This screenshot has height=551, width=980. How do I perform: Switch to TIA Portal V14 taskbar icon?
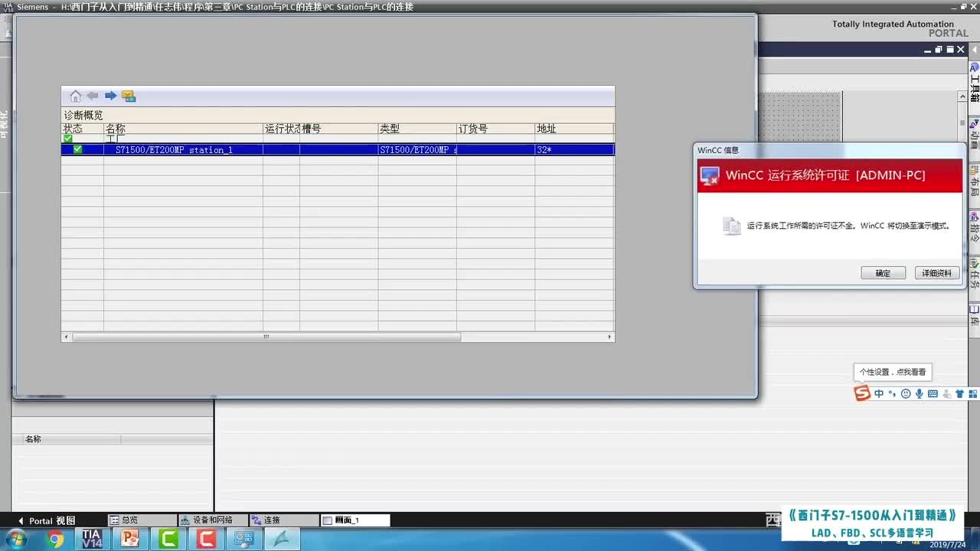93,540
